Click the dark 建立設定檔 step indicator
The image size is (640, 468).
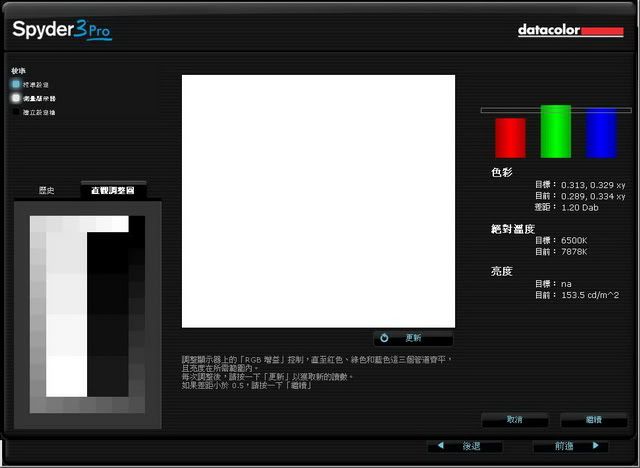pos(16,112)
